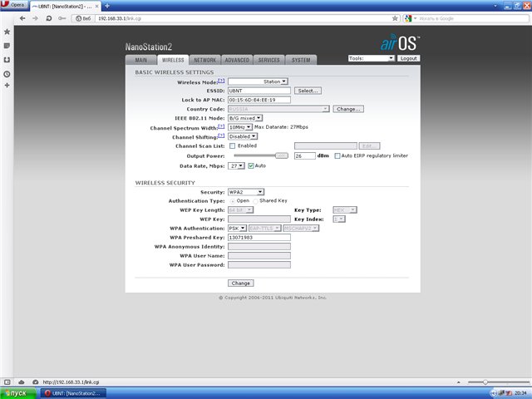Open Channel Spectrum Width help link
This screenshot has width=532, height=399.
[221, 126]
